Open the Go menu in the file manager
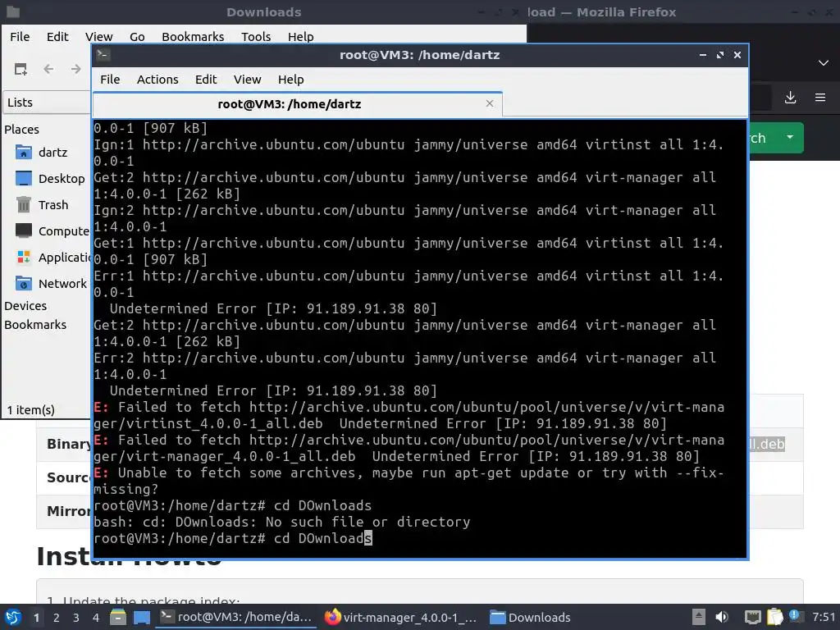 point(137,36)
